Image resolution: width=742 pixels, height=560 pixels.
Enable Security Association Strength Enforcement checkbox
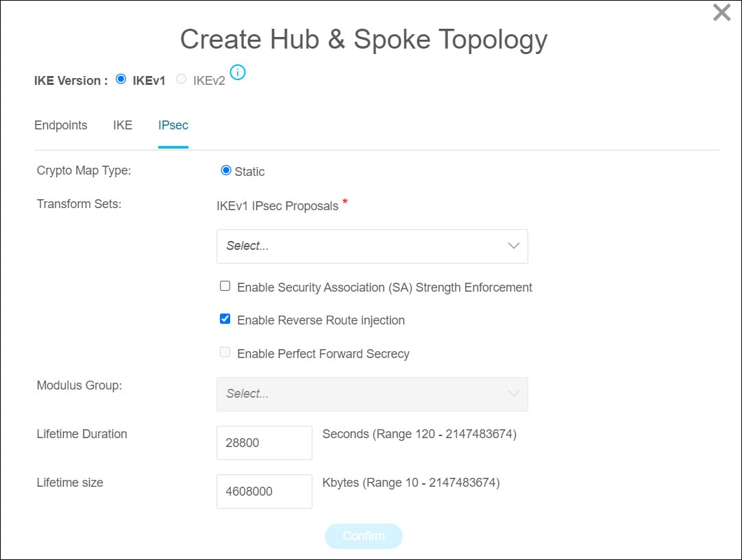[x=225, y=286]
